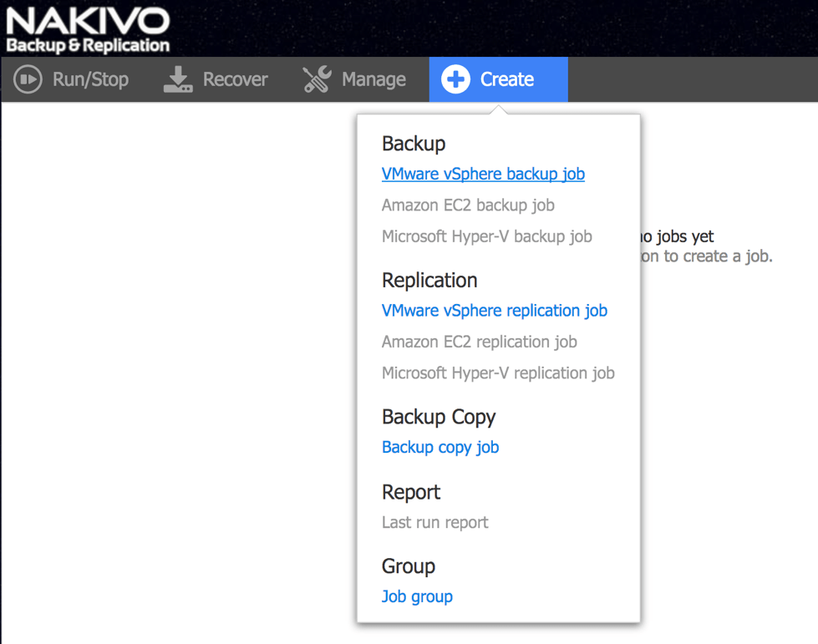Click the Recover download arrow icon
The width and height of the screenshot is (818, 644).
(178, 79)
